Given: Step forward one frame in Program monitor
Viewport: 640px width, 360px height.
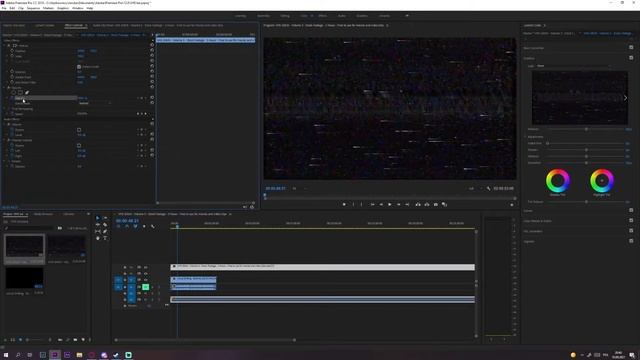Looking at the screenshot, I should point(398,204).
